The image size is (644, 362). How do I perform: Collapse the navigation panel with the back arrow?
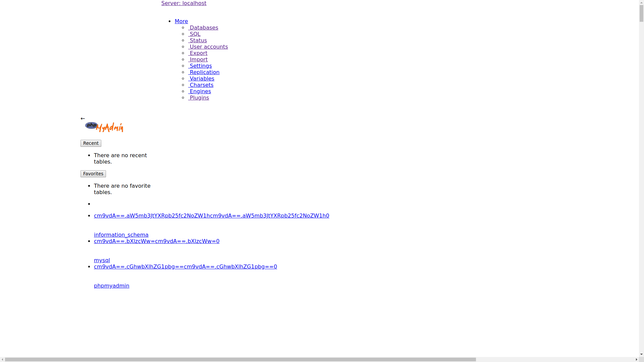tap(83, 118)
